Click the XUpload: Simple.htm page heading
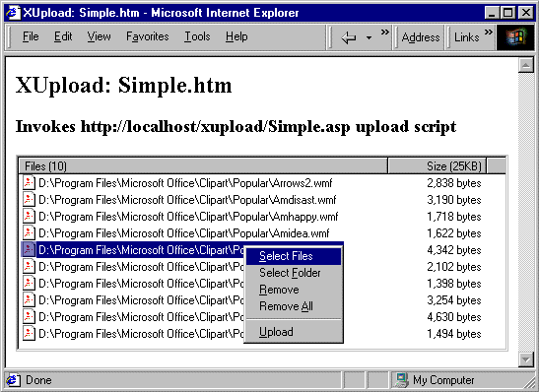539x392 pixels. [x=124, y=86]
